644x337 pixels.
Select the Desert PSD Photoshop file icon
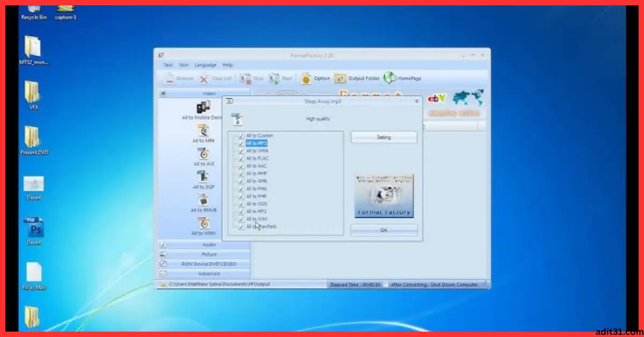pyautogui.click(x=34, y=228)
